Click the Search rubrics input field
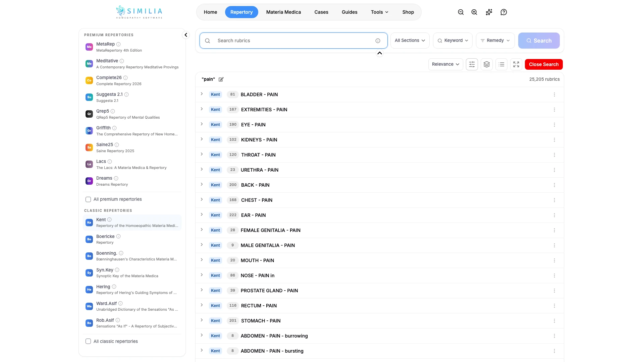The width and height of the screenshot is (644, 362). click(x=293, y=41)
